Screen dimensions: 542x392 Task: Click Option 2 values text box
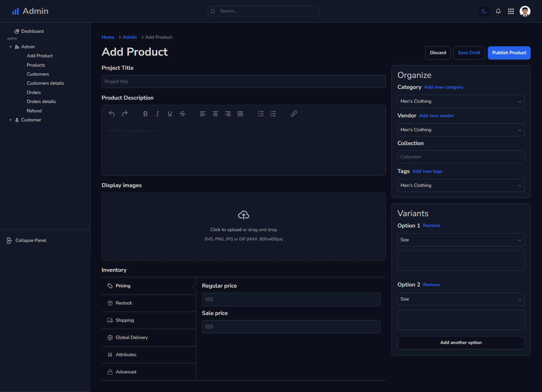pyautogui.click(x=461, y=320)
